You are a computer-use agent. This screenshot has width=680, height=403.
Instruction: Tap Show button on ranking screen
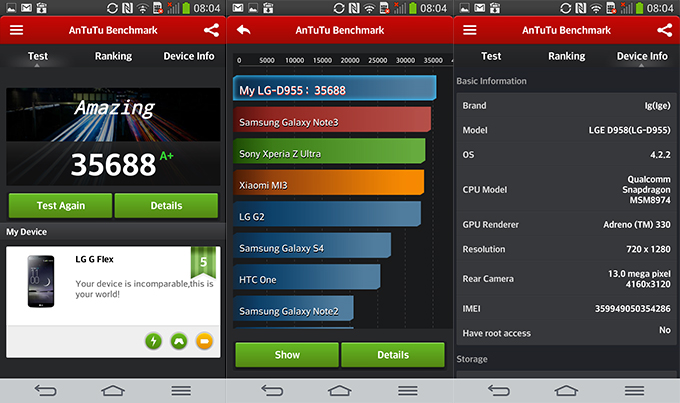click(287, 355)
